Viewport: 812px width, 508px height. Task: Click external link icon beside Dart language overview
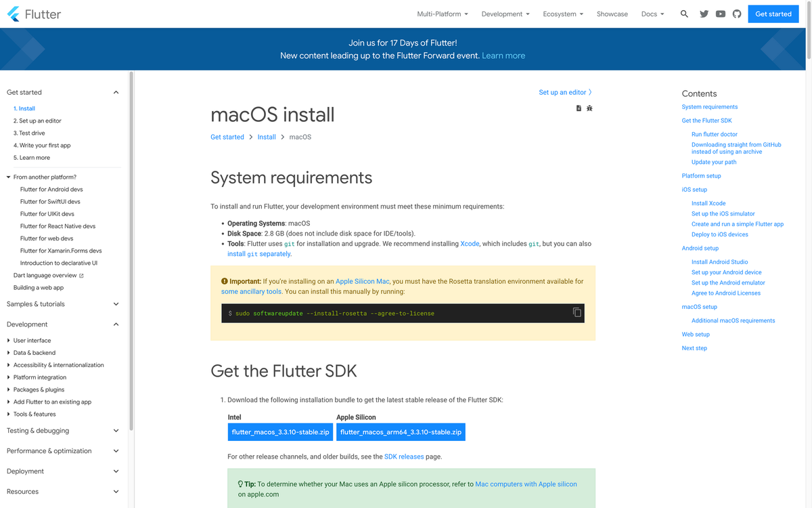point(81,276)
